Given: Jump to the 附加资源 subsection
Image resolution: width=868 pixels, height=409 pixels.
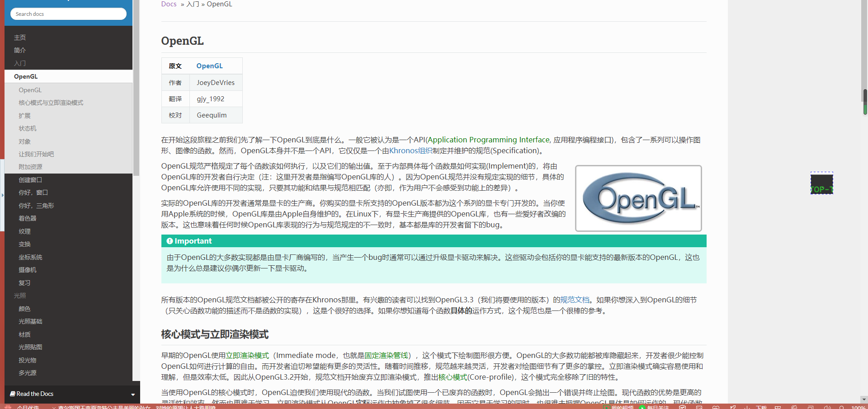Looking at the screenshot, I should coord(30,167).
